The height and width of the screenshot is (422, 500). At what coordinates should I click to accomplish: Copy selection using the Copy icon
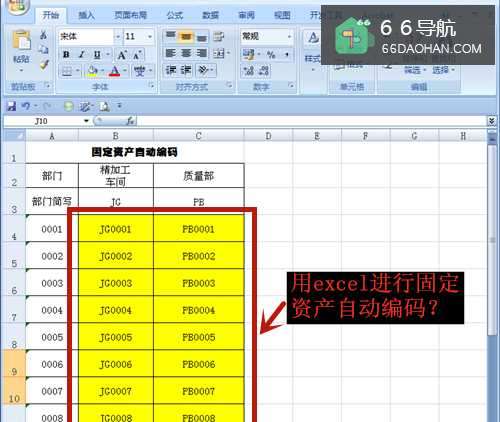point(44,49)
